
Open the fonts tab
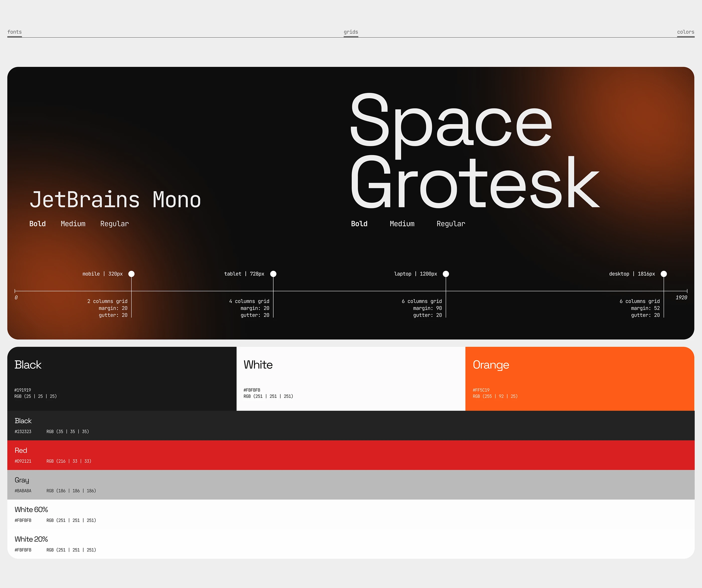click(14, 32)
